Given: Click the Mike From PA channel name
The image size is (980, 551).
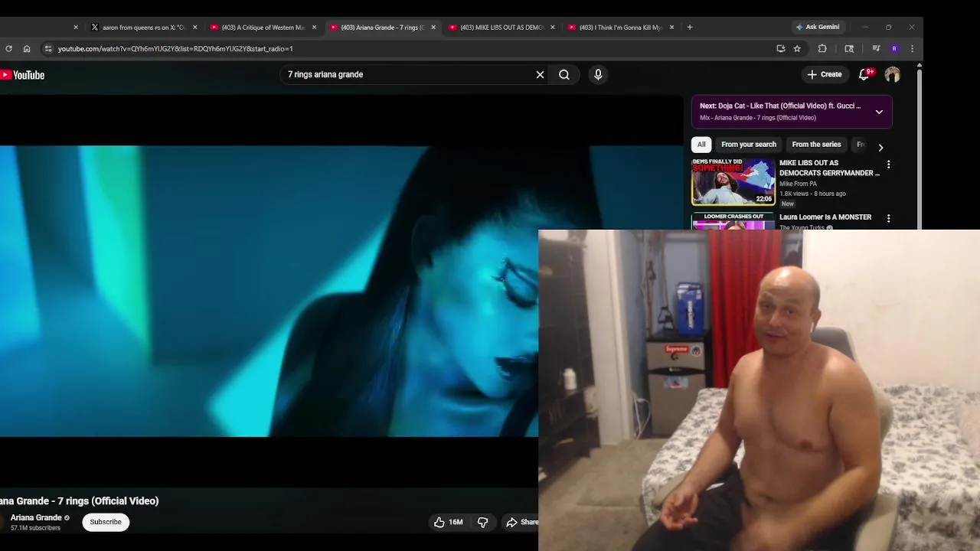Looking at the screenshot, I should (798, 184).
